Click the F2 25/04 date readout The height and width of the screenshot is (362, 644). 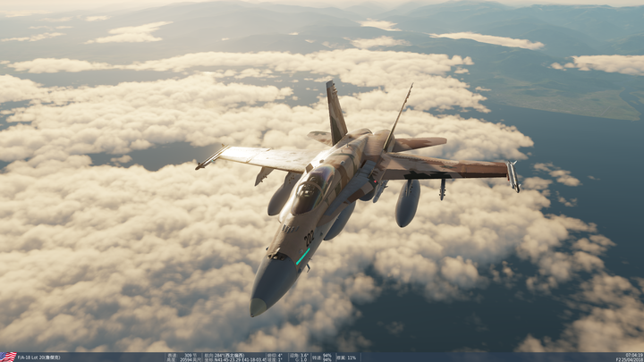point(630,359)
